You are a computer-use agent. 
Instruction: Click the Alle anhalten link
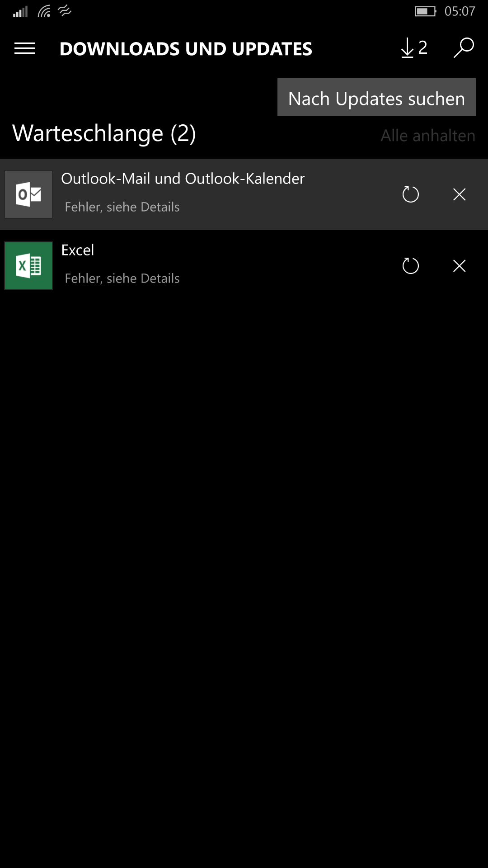coord(428,136)
